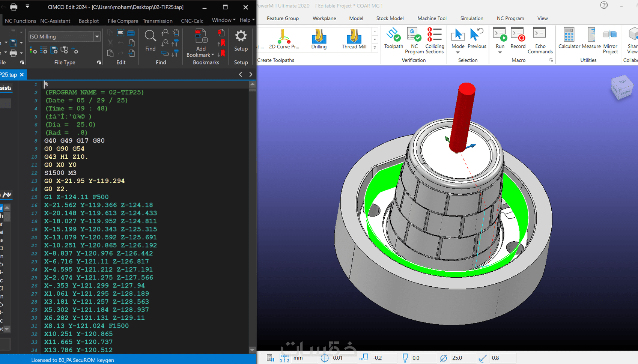This screenshot has height=364, width=638.
Task: Open the CIMCO quick access toolbar dropdown
Action: [27, 7]
